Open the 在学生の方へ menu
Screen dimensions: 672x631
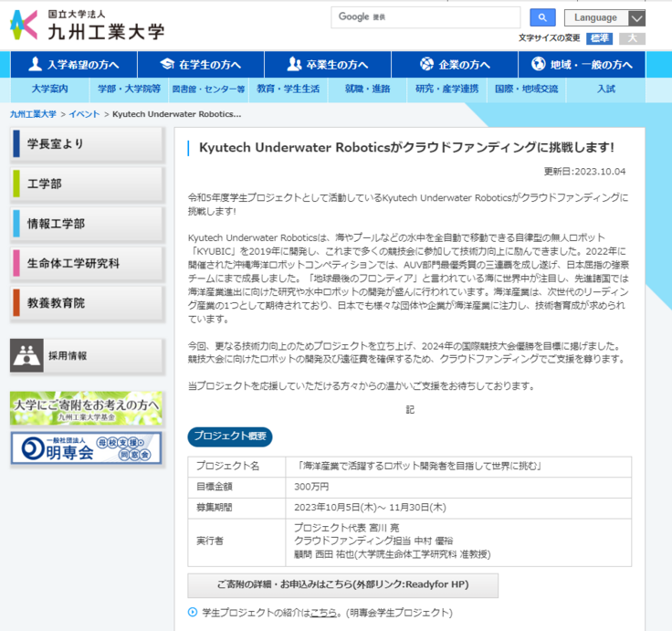click(201, 65)
